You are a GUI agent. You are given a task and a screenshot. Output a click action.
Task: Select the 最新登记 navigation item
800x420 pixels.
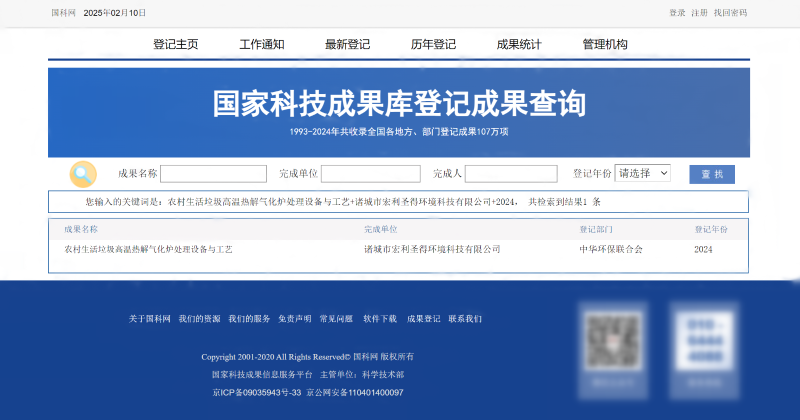[x=347, y=44]
